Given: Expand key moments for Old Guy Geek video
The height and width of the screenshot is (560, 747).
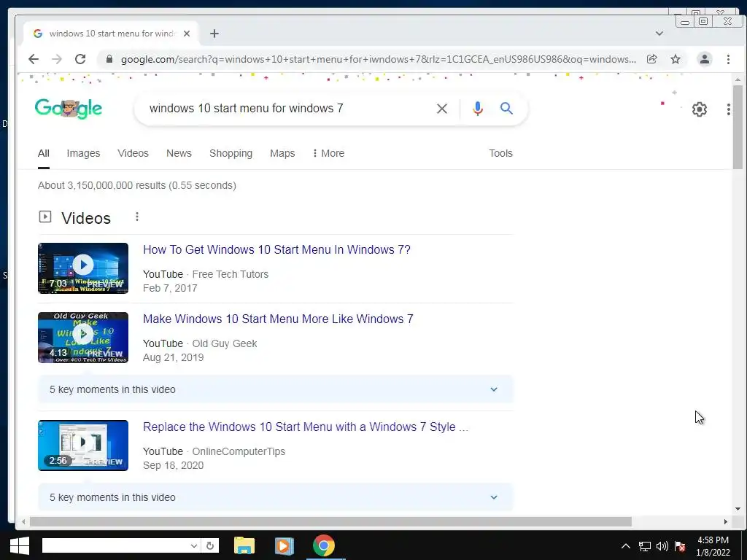Looking at the screenshot, I should click(275, 389).
